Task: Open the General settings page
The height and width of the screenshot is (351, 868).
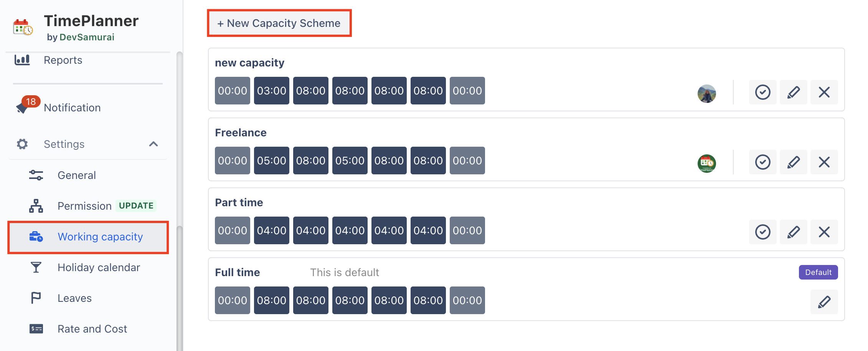Action: 77,175
